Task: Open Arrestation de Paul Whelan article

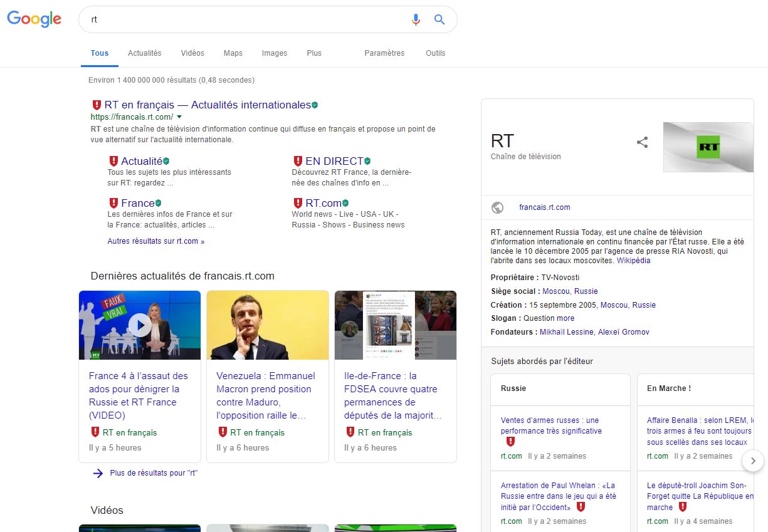Action: 558,496
